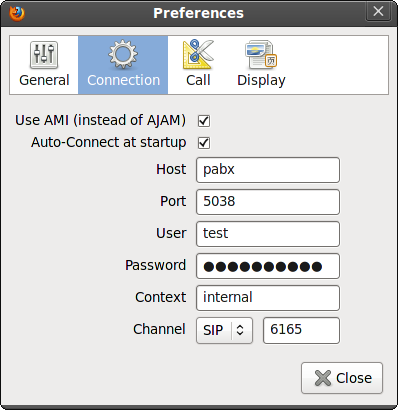Focus the Password input field
Image resolution: width=398 pixels, height=410 pixels.
[268, 266]
